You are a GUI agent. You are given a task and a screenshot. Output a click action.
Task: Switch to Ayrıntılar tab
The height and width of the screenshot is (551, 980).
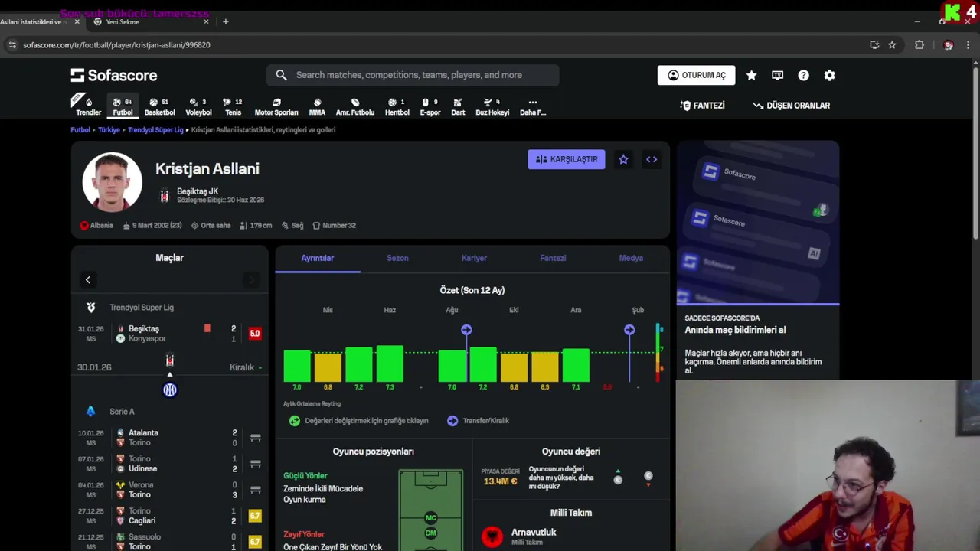point(317,259)
